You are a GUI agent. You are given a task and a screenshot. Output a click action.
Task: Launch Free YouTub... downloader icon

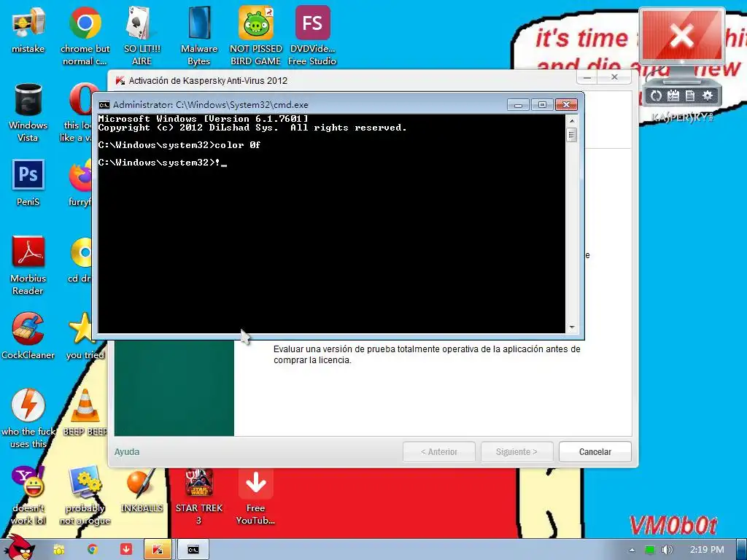tap(256, 495)
